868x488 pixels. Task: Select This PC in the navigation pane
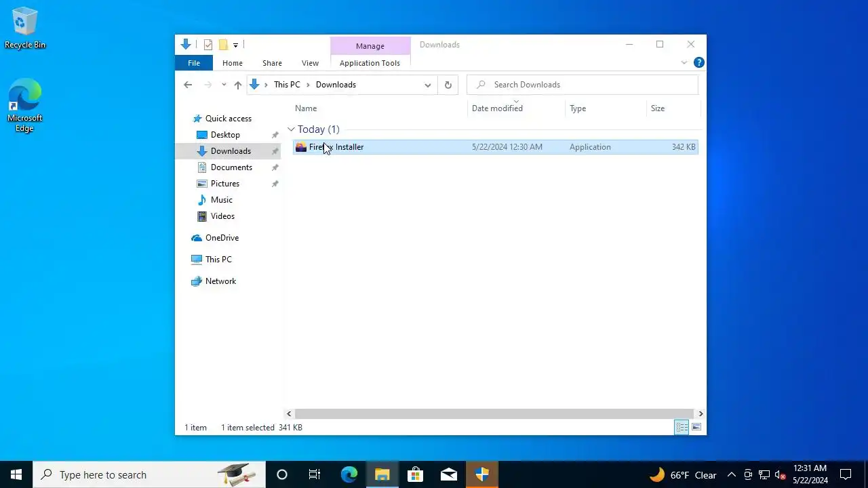[x=218, y=260]
